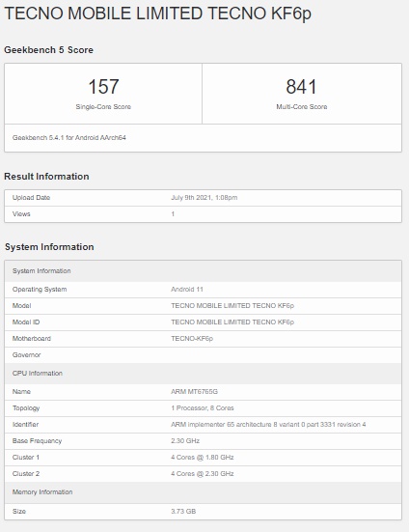Click the Motherboard label
Screen dimensions: 409x532
click(32, 338)
